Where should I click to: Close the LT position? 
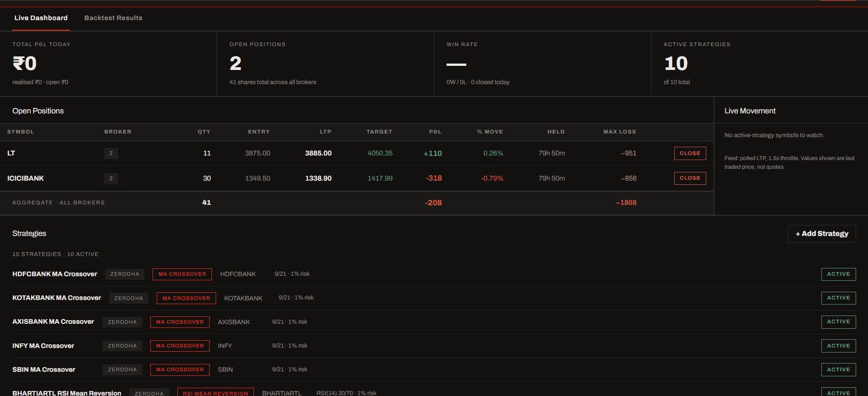[690, 153]
